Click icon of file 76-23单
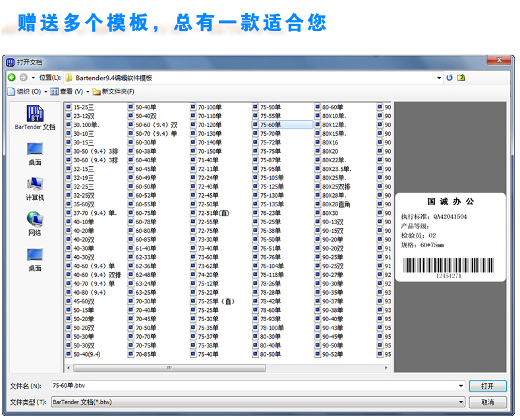 pyautogui.click(x=255, y=213)
